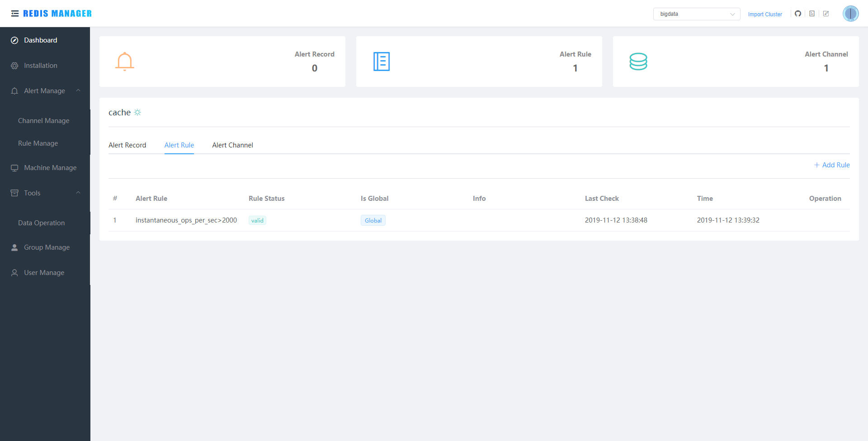Click the Last Check column header
The width and height of the screenshot is (868, 441).
(x=602, y=199)
